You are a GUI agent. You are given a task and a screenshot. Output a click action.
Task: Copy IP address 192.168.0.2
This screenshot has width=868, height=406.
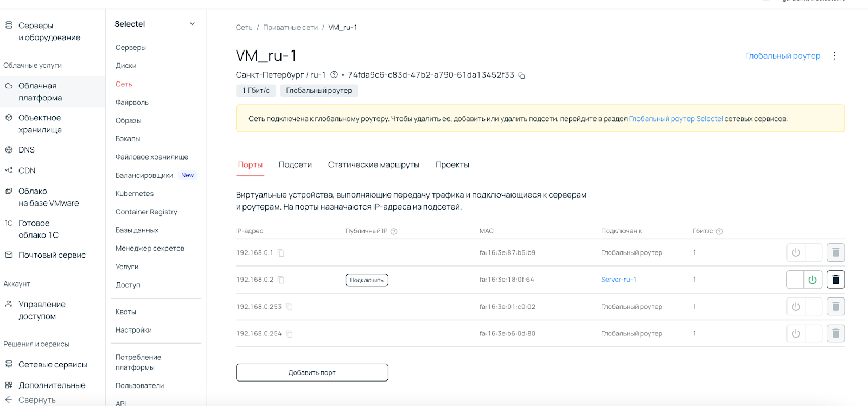(x=281, y=280)
